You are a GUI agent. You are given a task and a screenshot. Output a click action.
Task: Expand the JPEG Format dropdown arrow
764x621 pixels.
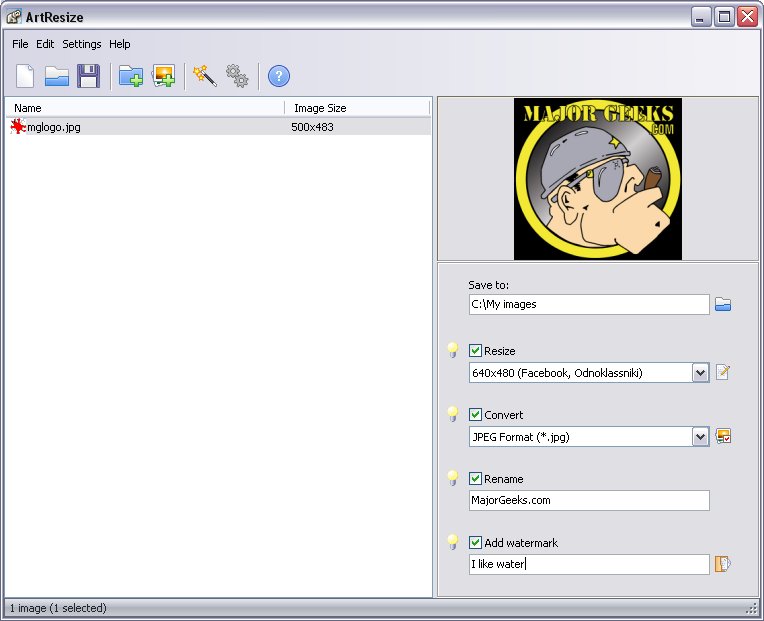point(701,437)
